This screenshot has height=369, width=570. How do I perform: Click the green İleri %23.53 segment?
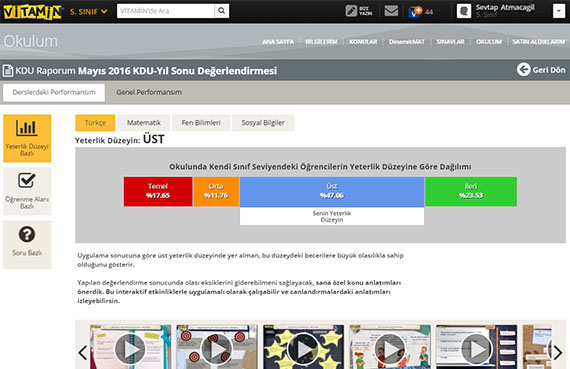coord(471,191)
